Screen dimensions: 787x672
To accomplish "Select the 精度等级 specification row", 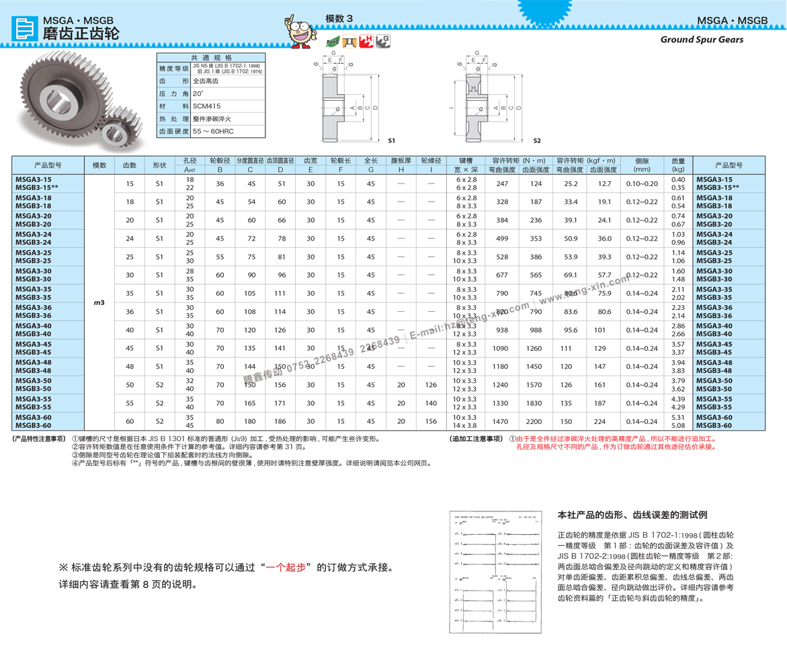I will 174,69.
